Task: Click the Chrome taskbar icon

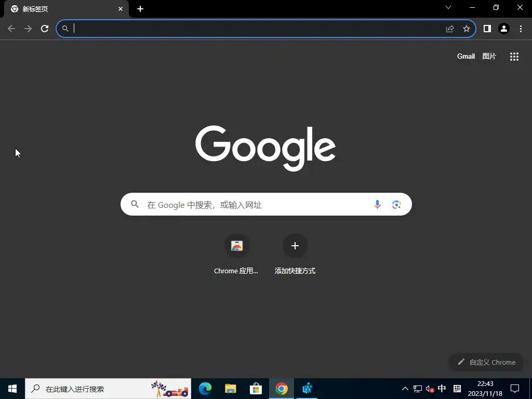Action: pos(281,389)
